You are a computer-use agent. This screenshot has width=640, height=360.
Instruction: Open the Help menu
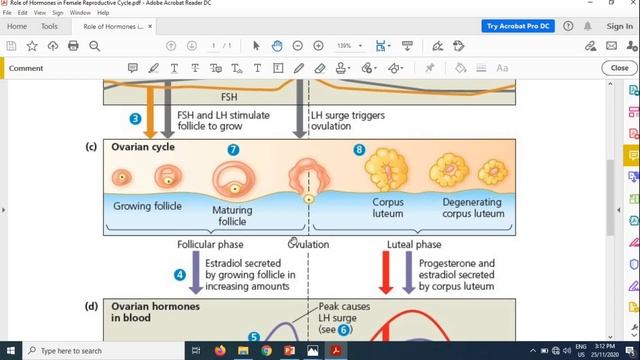pos(103,13)
